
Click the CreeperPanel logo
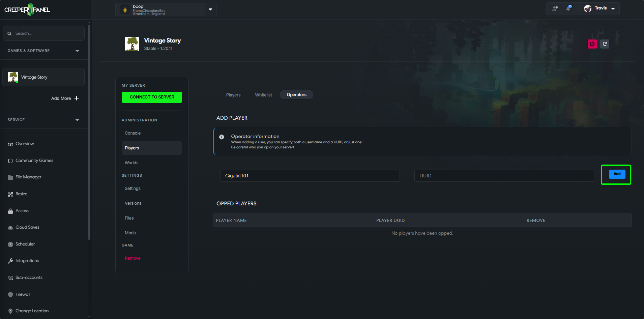click(27, 9)
